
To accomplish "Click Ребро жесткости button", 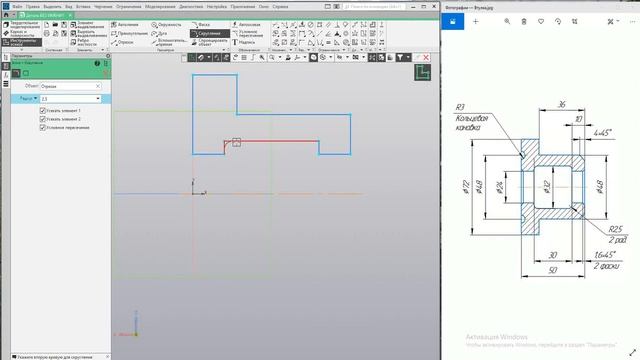I will tap(84, 42).
